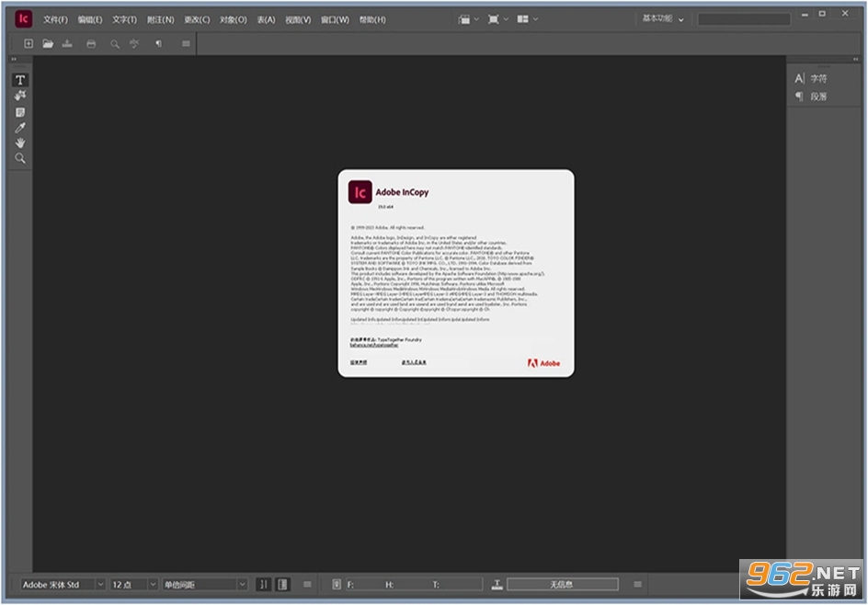Image resolution: width=868 pixels, height=605 pixels.
Task: Open the top toolbar options menu icon
Action: [186, 44]
